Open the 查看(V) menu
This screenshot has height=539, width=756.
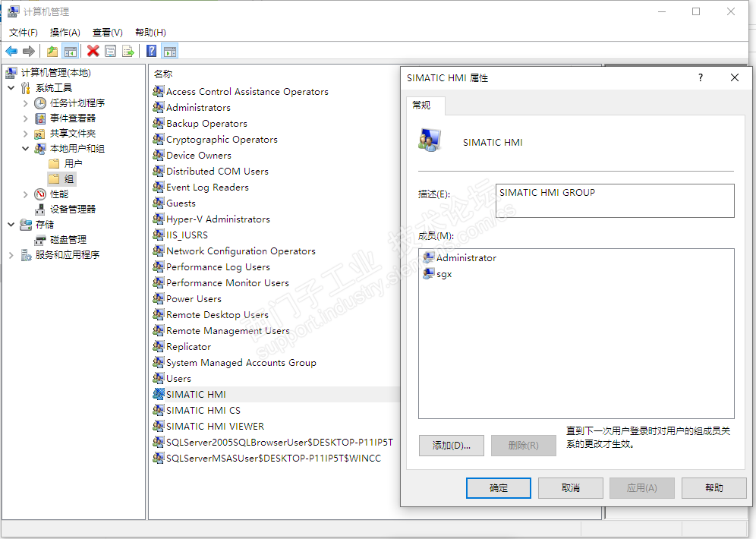click(x=108, y=33)
